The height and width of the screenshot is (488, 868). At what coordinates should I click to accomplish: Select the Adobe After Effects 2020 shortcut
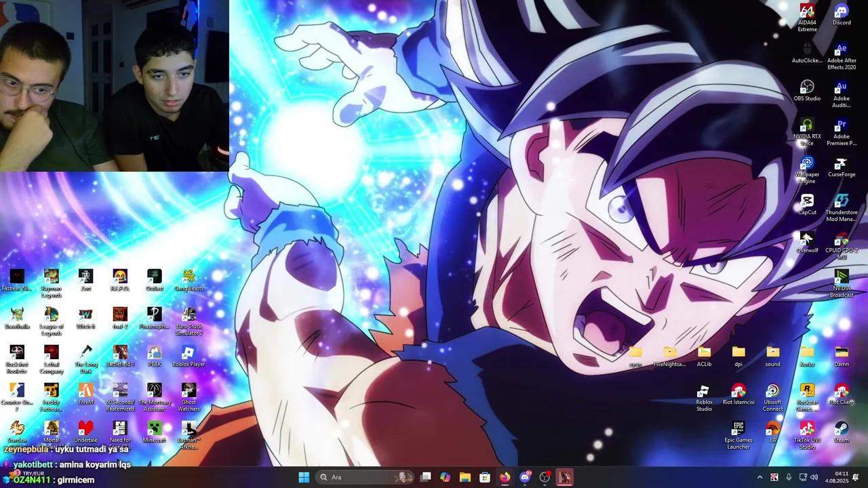pos(841,56)
